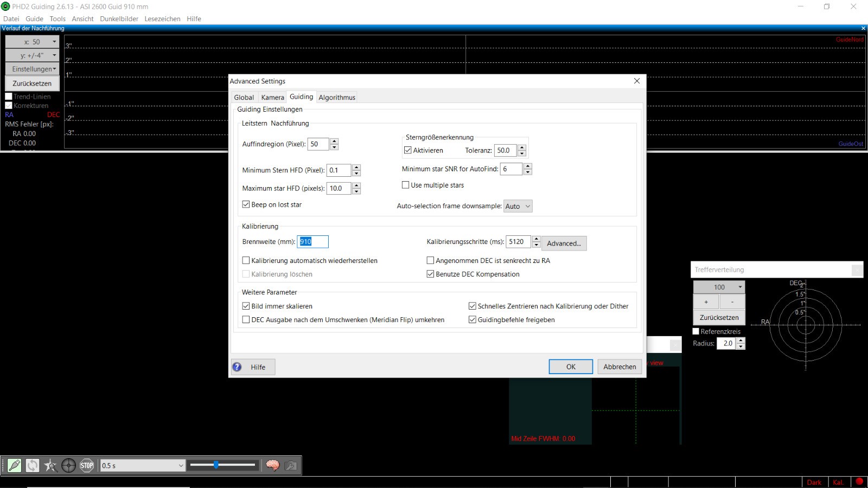Click the Abbrechen button
Image resolution: width=868 pixels, height=488 pixels.
(620, 367)
